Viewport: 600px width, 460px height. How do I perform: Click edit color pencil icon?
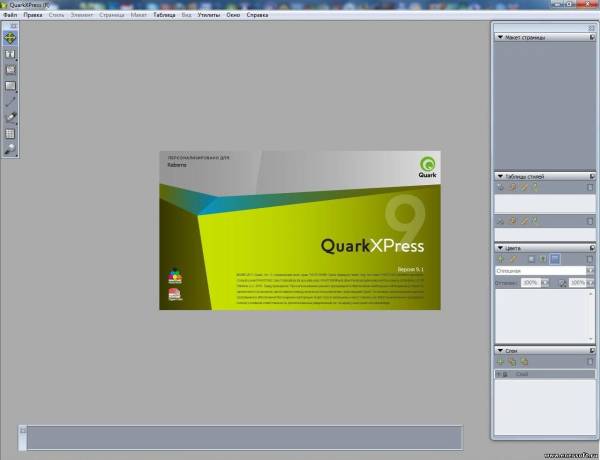pyautogui.click(x=513, y=259)
